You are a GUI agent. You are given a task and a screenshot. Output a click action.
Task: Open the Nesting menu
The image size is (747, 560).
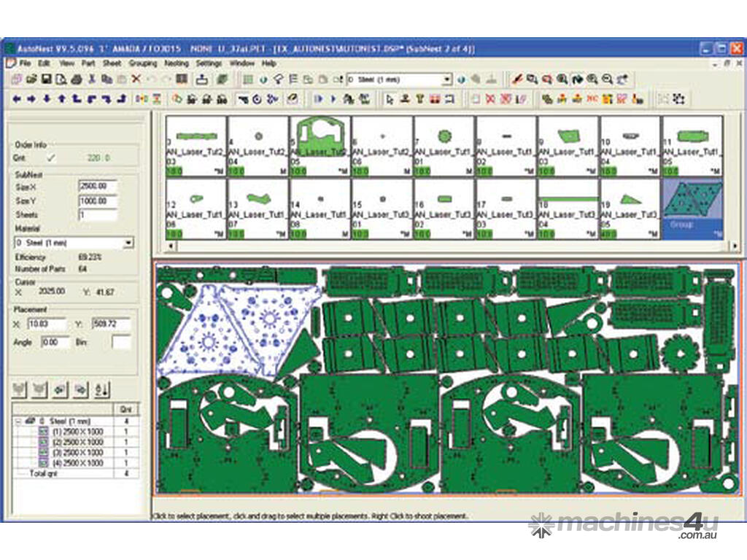click(176, 63)
